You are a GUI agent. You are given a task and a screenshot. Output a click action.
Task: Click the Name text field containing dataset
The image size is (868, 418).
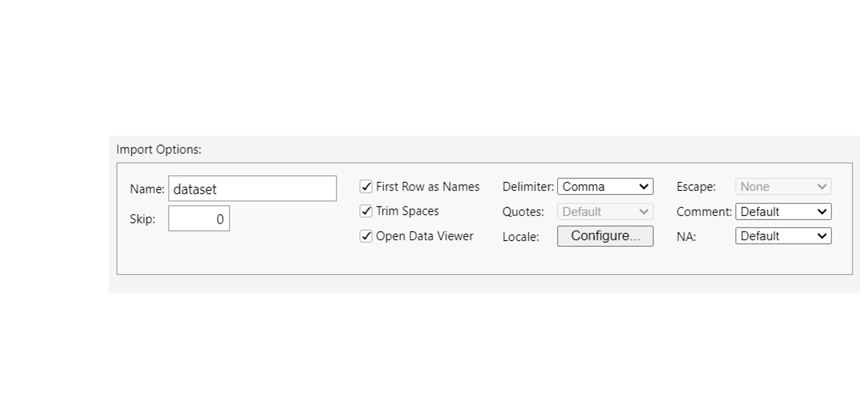252,189
